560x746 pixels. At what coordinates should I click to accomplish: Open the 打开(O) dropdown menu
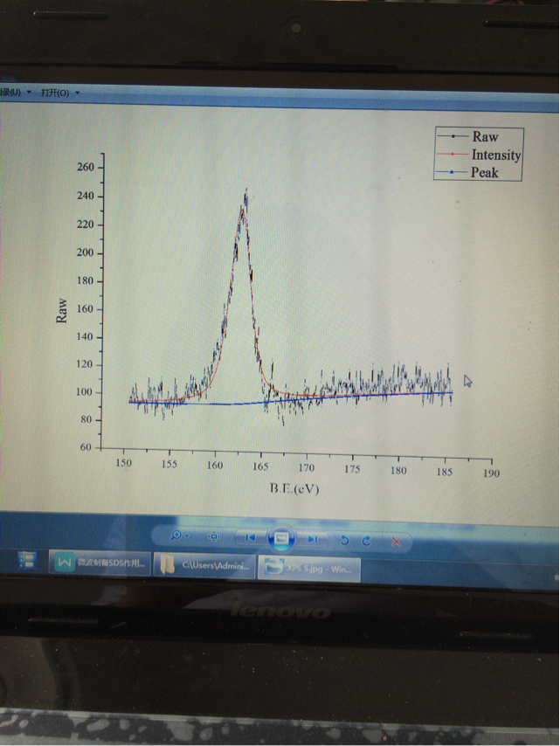(60, 93)
